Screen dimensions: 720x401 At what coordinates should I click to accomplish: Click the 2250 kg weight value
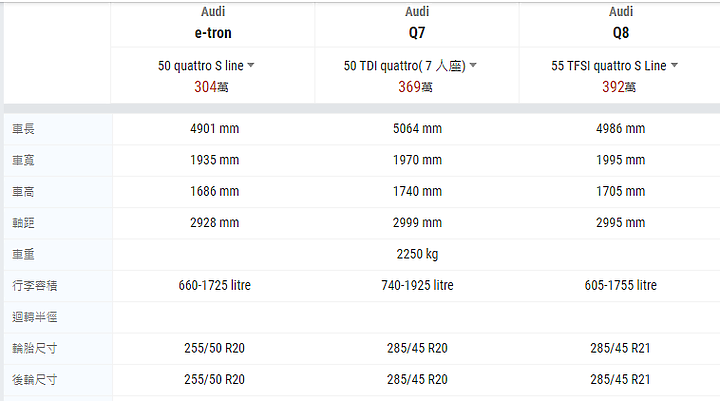(x=417, y=254)
